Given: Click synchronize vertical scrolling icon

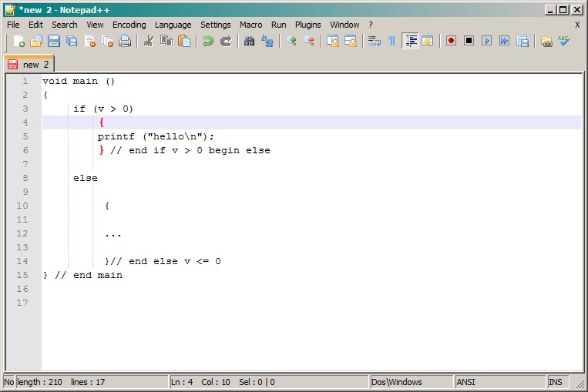Looking at the screenshot, I should point(333,41).
